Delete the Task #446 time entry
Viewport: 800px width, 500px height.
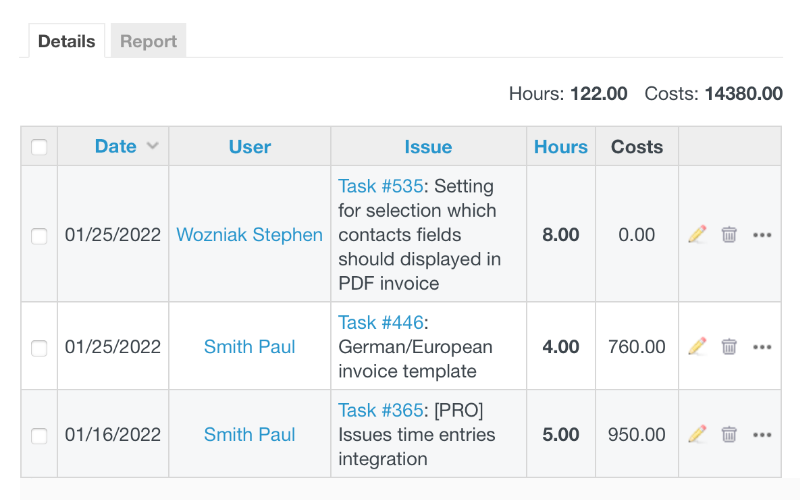coord(729,346)
